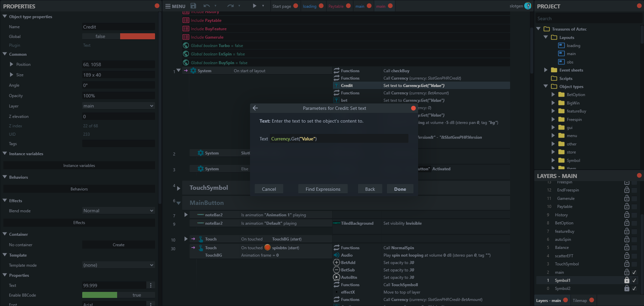Screen dimensions: 644x306
Task: Click Create container button
Action: pos(118,245)
